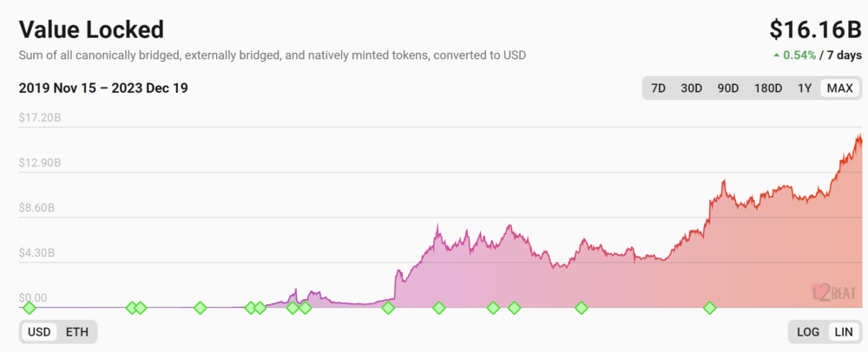Click fourth milestone diamond from the right
This screenshot has width=868, height=352.
[493, 308]
